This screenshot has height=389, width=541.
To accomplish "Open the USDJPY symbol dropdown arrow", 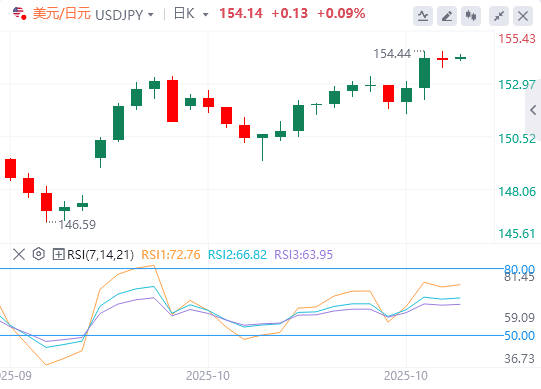I will [x=150, y=15].
